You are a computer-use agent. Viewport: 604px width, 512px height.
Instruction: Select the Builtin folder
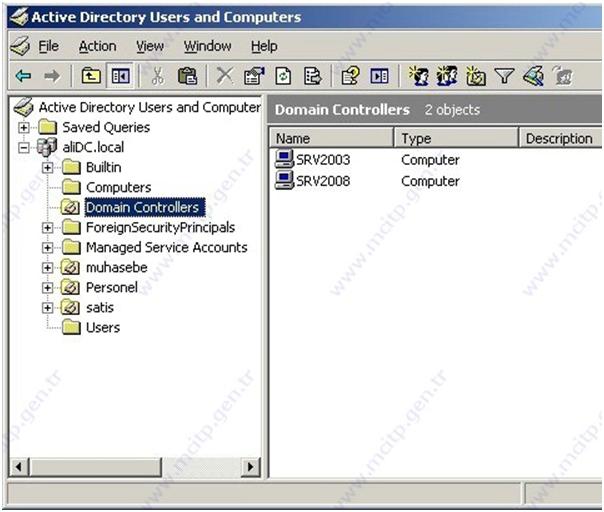[104, 168]
